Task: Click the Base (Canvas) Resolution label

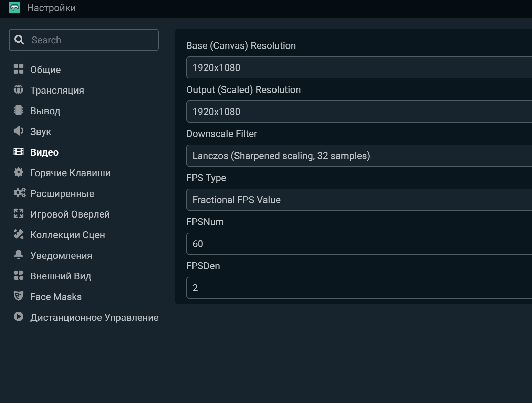Action: [x=241, y=45]
